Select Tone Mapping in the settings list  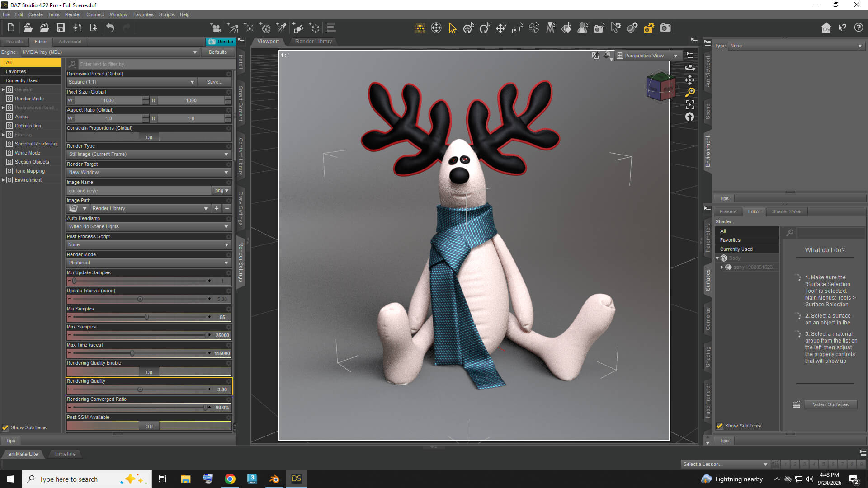tap(30, 171)
